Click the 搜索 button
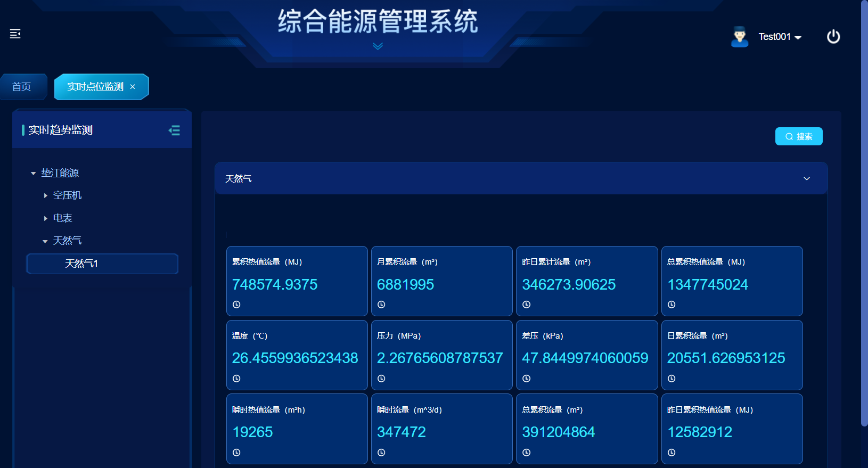868x468 pixels. tap(798, 136)
